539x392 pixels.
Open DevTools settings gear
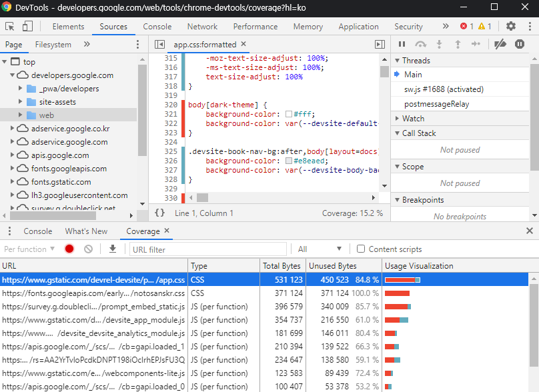(511, 26)
